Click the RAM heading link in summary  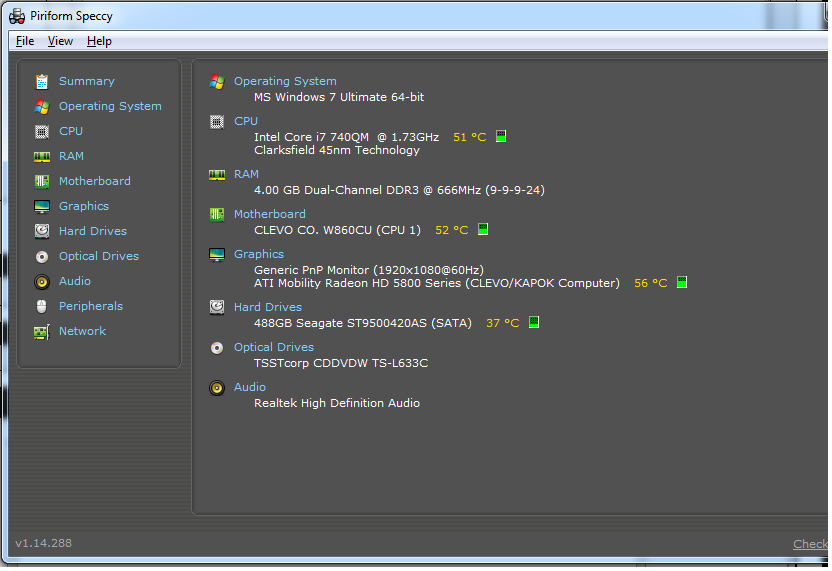[x=246, y=174]
